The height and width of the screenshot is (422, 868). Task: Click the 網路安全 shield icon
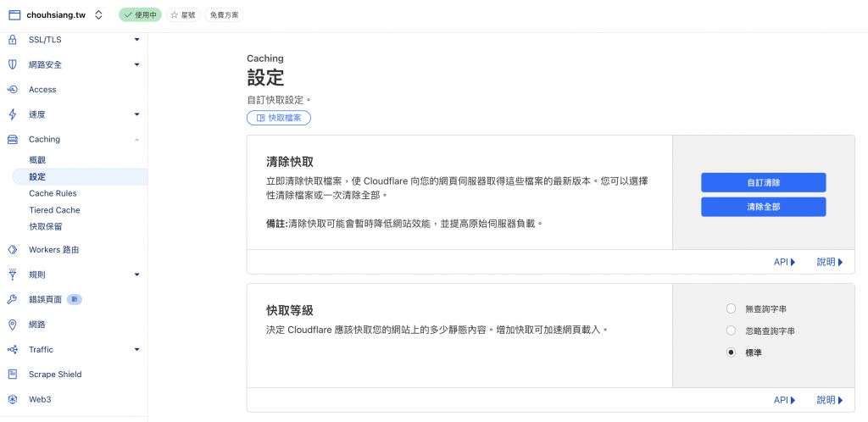(x=13, y=64)
